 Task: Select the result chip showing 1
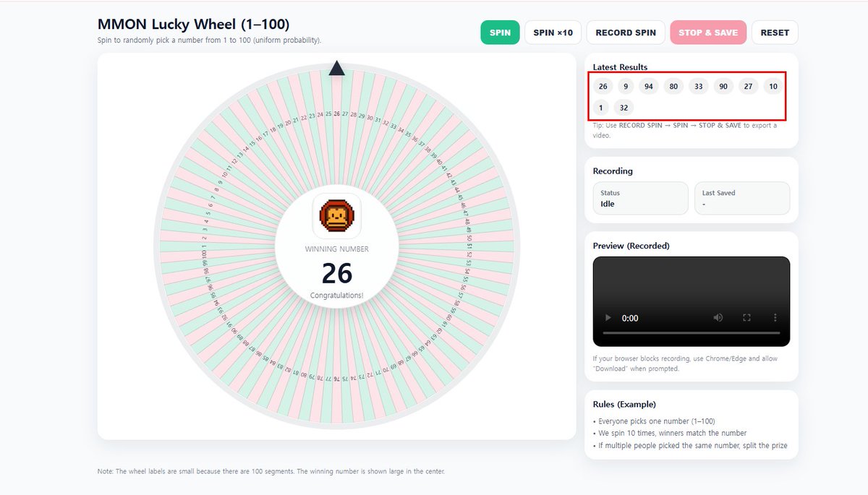click(600, 108)
